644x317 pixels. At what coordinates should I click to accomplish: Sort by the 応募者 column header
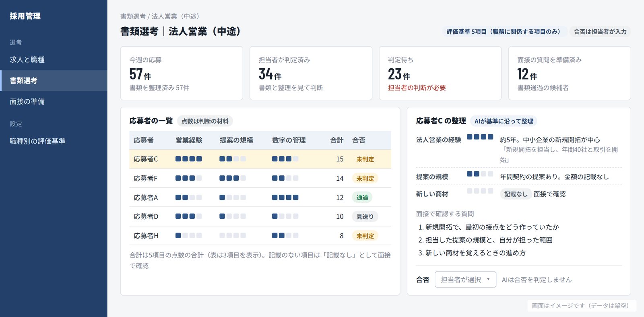pos(144,140)
